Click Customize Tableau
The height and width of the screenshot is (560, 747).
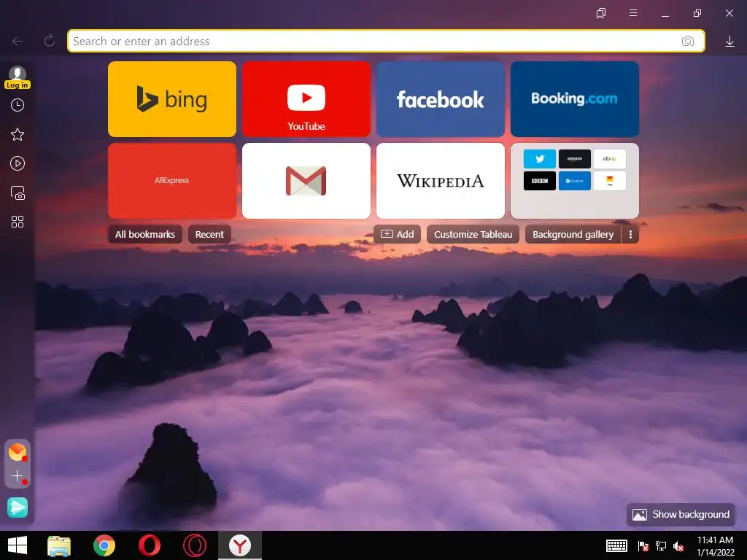[473, 234]
